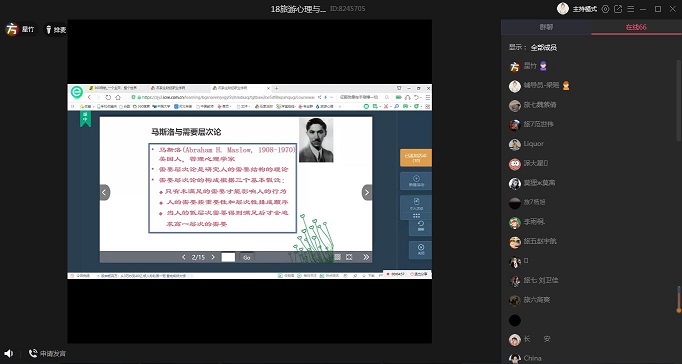
Task: Click the circle-plus sidebar button
Action: (x=416, y=181)
